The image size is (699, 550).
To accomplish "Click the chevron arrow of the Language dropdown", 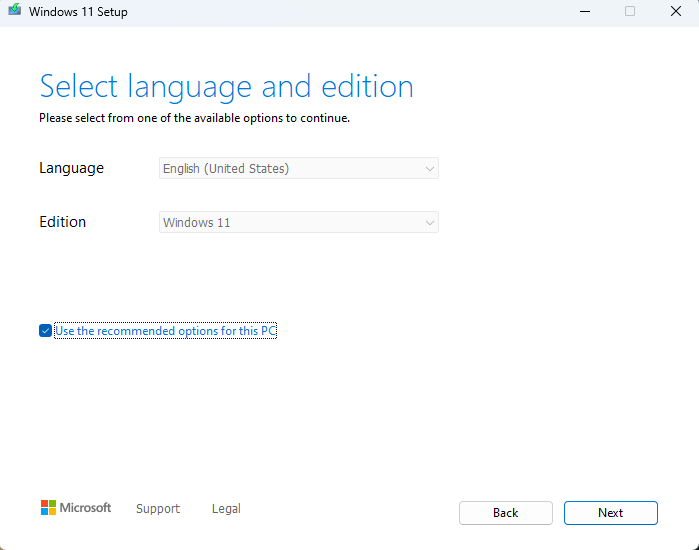I will [x=430, y=169].
